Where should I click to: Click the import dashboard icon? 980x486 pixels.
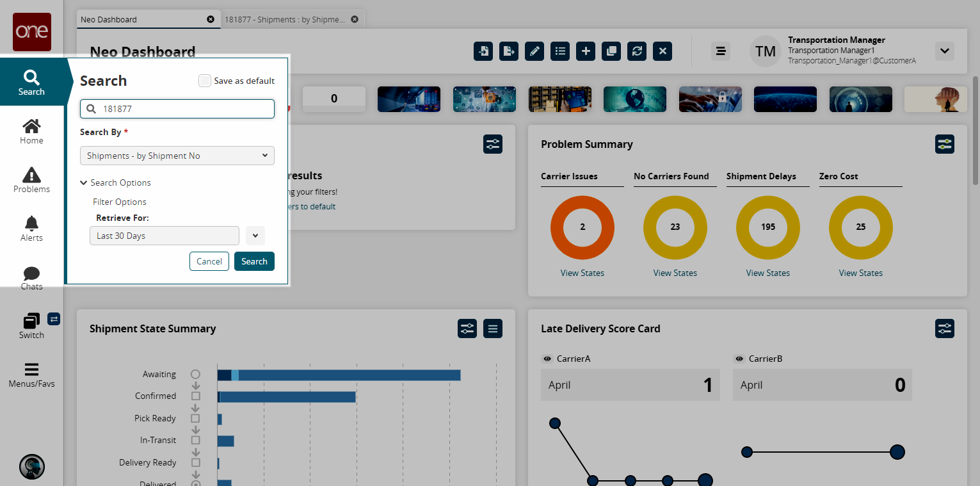point(483,51)
